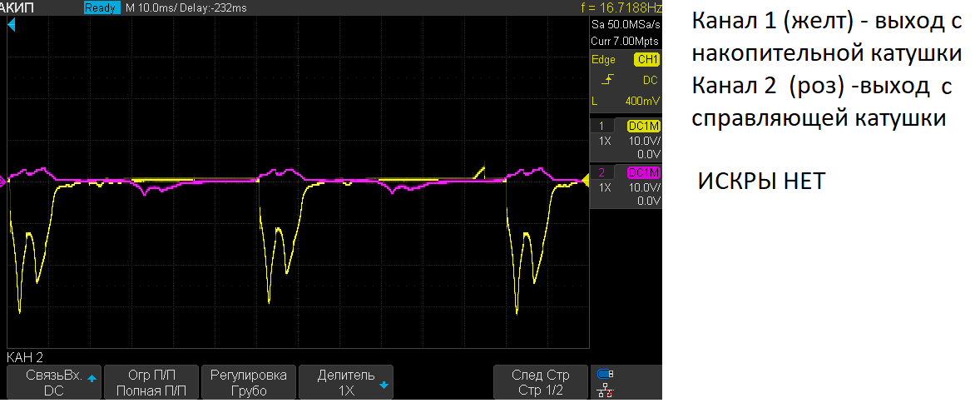Click the yellow CH1 trigger source badge
Viewport: 980px width, 403px height.
[646, 60]
